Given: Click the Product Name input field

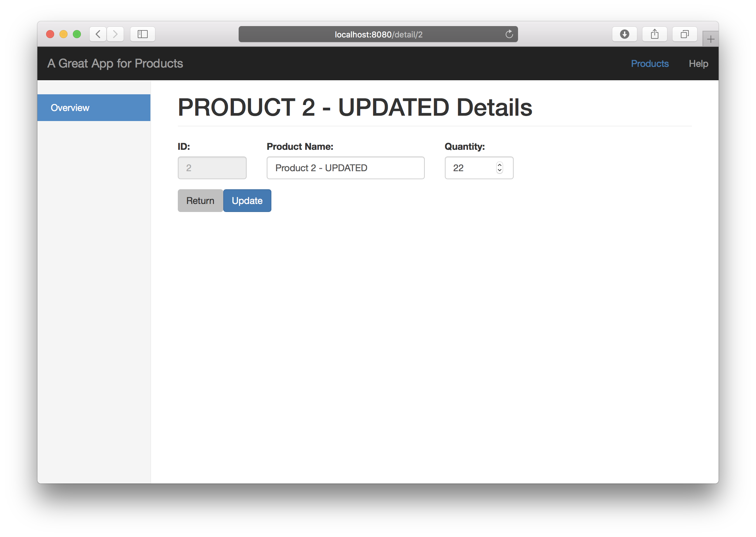Looking at the screenshot, I should click(x=344, y=168).
